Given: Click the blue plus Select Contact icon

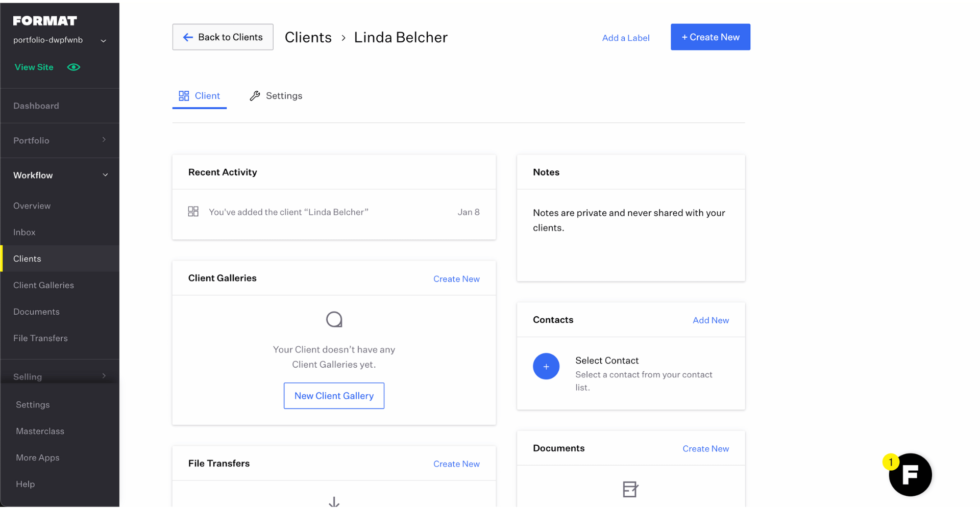Looking at the screenshot, I should coord(546,366).
